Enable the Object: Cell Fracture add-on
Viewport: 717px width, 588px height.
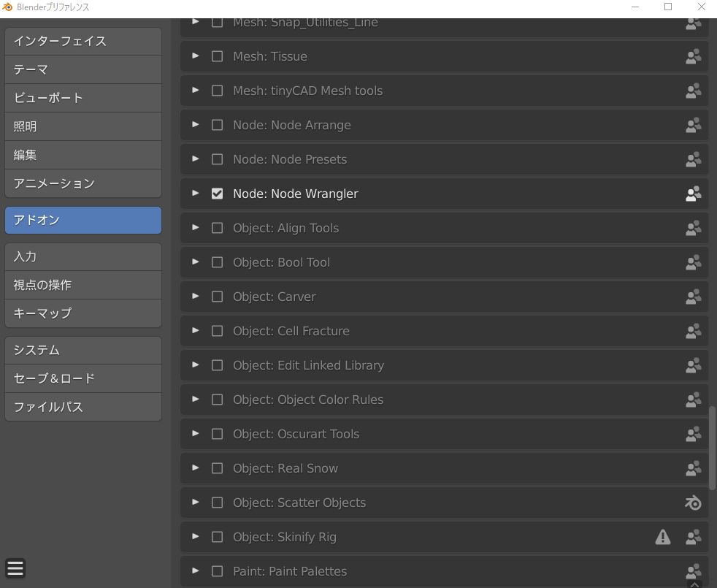point(217,331)
